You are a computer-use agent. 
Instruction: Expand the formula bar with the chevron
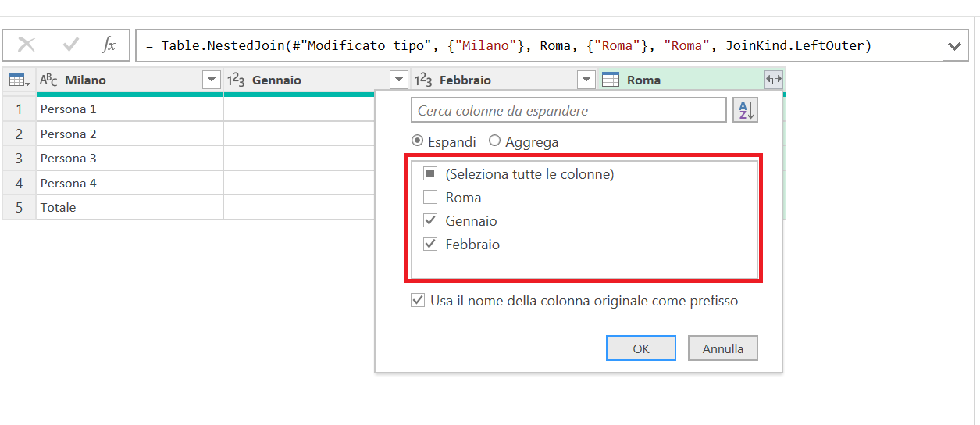click(954, 46)
